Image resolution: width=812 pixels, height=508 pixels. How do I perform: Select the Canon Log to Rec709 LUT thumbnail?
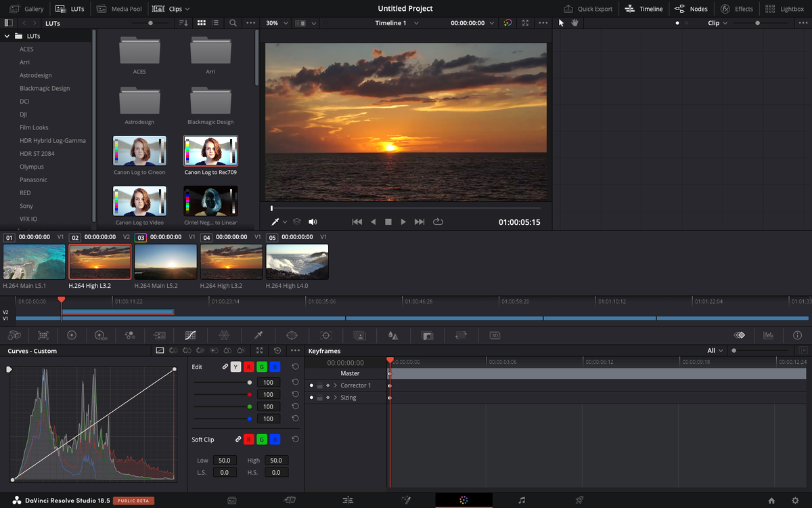tap(210, 150)
